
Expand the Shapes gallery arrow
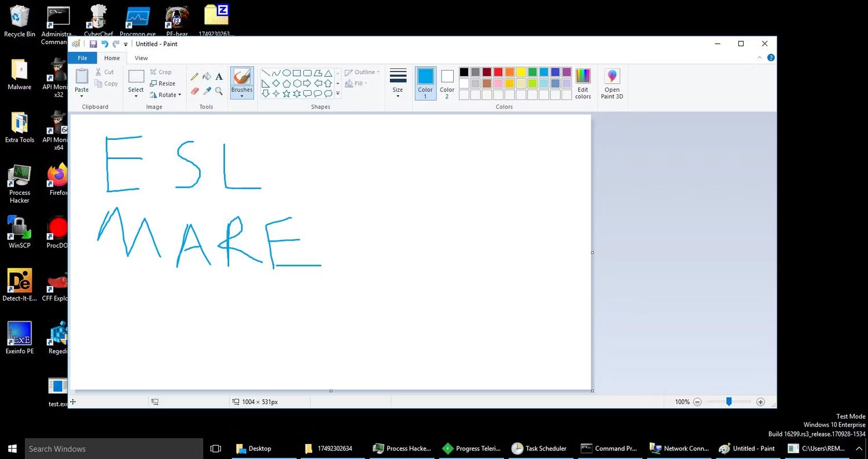pos(337,93)
